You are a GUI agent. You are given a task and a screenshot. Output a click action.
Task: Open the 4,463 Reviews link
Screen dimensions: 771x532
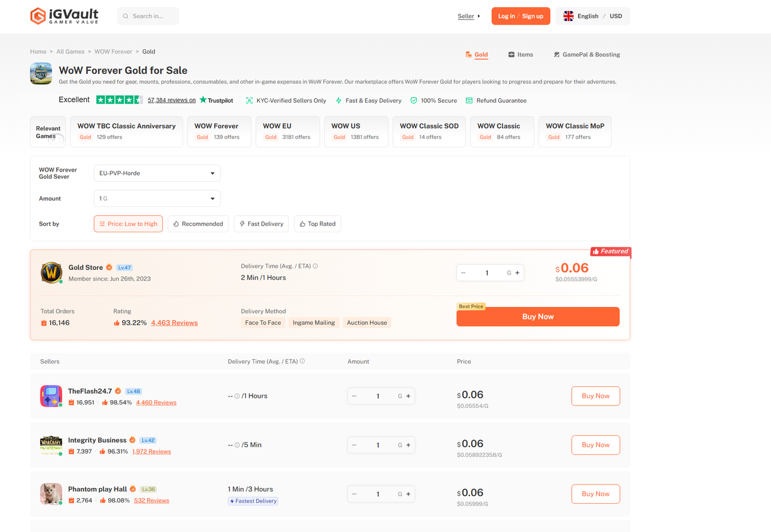(175, 323)
